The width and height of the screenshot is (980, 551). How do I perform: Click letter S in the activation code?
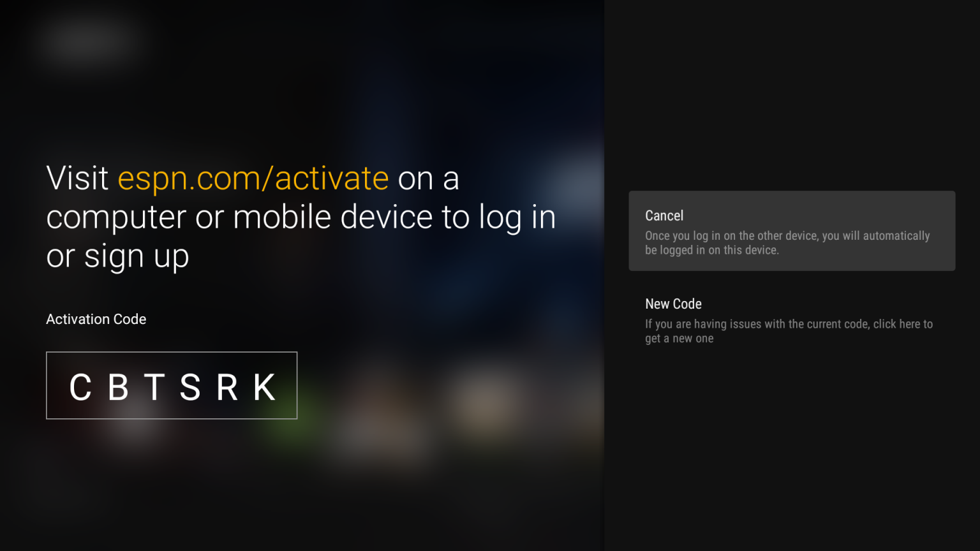190,387
